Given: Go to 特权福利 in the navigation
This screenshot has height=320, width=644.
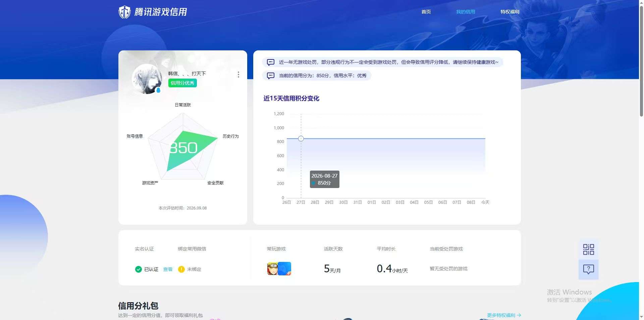Looking at the screenshot, I should (x=510, y=12).
